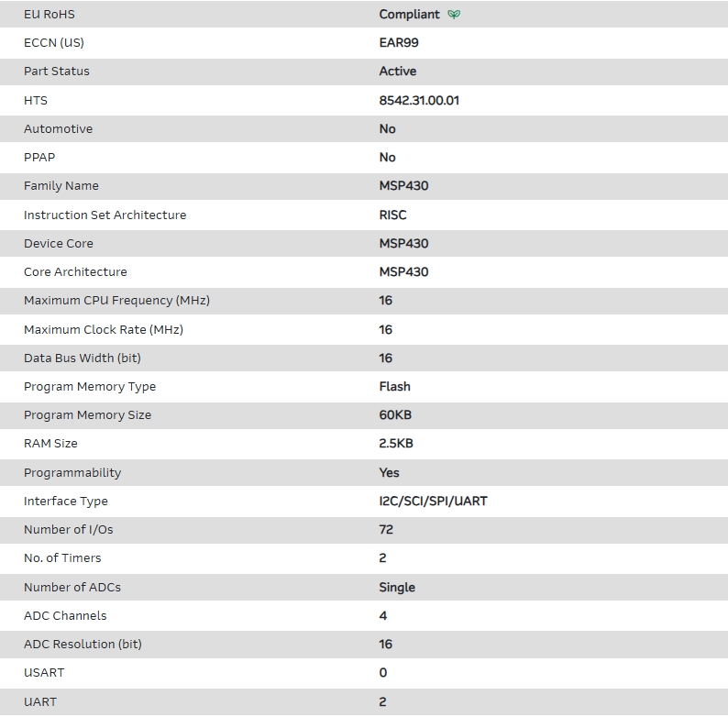The height and width of the screenshot is (717, 728).
Task: Select the Core Architecture label
Action: pos(75,272)
